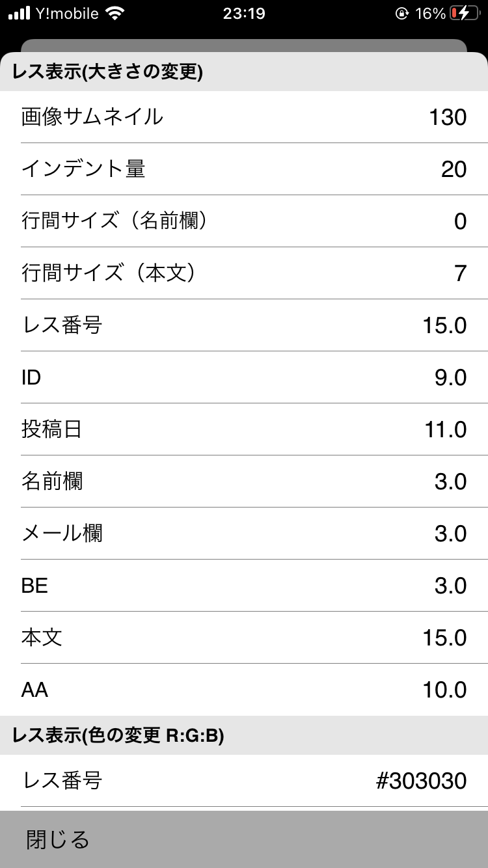Tap the 130 thumbnail size value
Screen dimensions: 488x868
[448, 118]
